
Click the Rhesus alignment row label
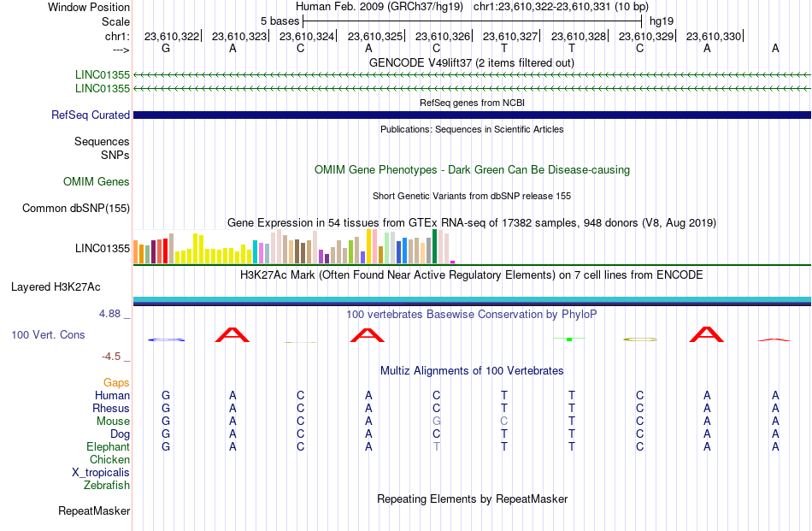click(x=111, y=408)
